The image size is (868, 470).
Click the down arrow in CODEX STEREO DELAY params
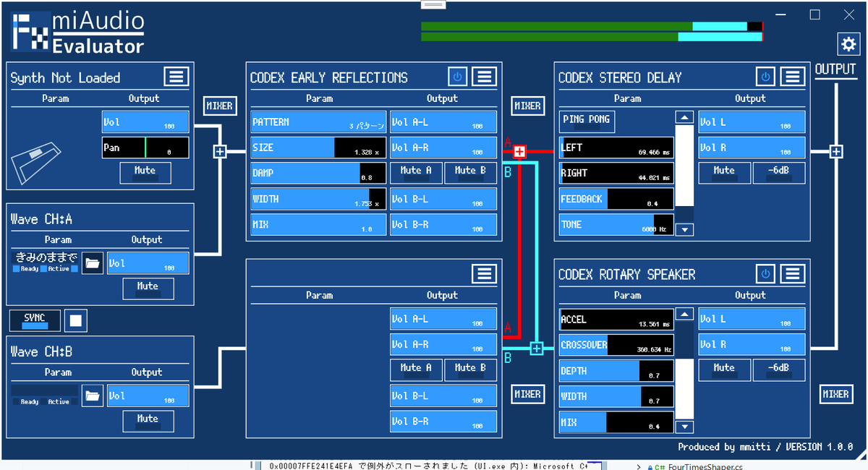point(684,230)
